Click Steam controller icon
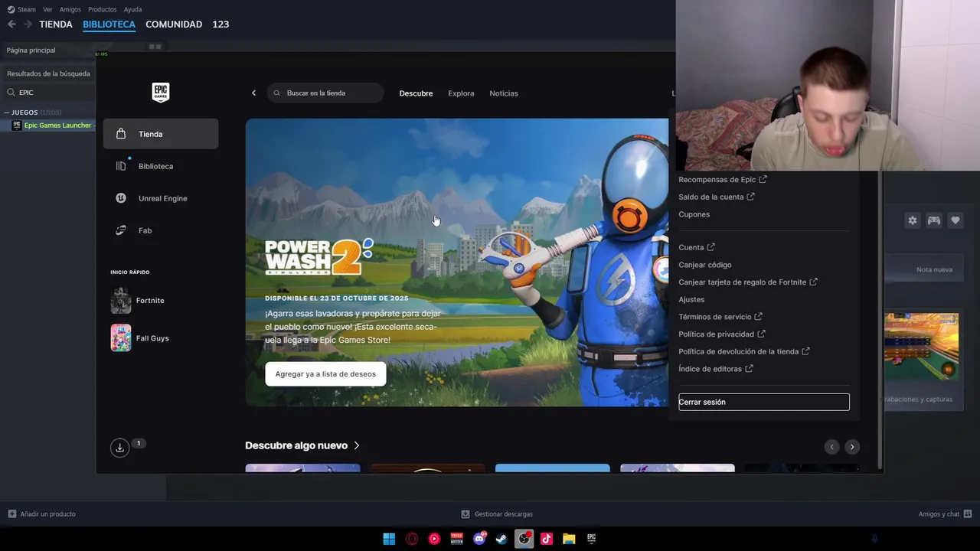 934,220
